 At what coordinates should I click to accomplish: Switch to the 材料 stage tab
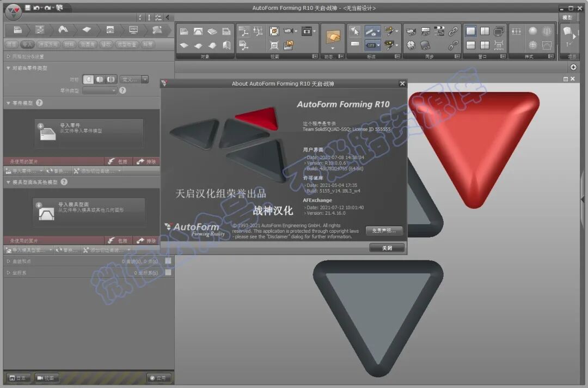pos(69,44)
